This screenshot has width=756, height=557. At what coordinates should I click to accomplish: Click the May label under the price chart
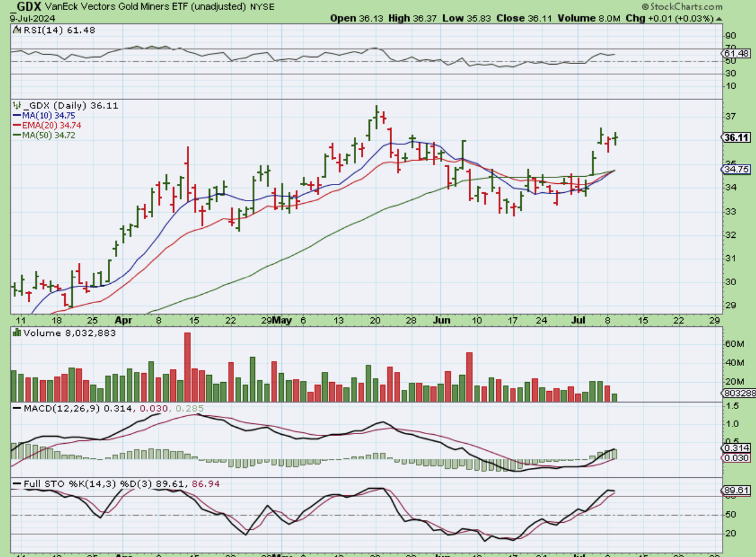(x=281, y=320)
